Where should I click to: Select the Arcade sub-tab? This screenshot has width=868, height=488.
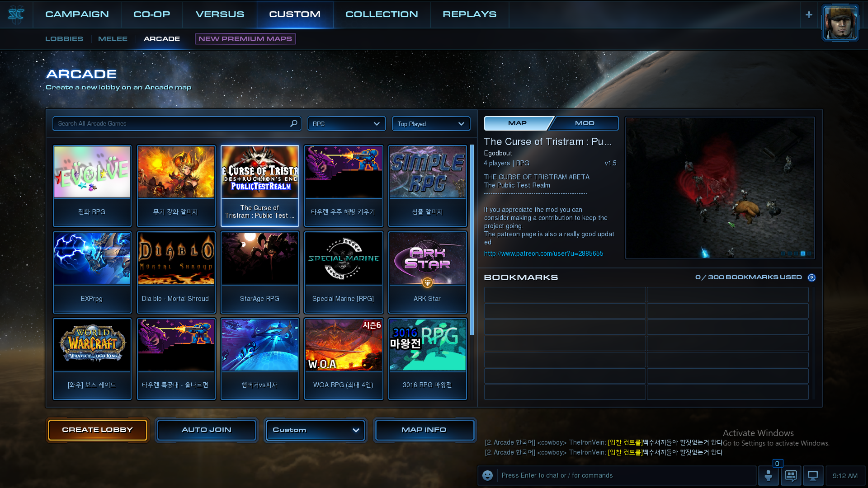pyautogui.click(x=162, y=39)
